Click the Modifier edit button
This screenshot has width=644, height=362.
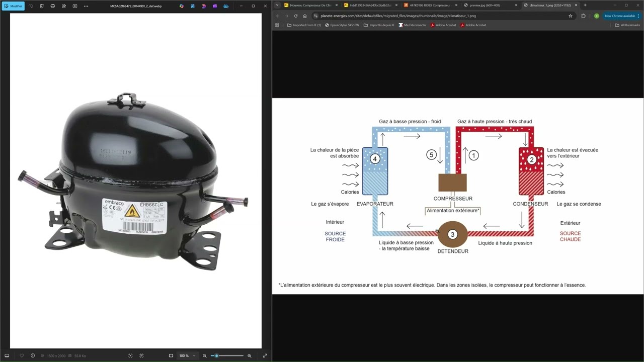(13, 6)
